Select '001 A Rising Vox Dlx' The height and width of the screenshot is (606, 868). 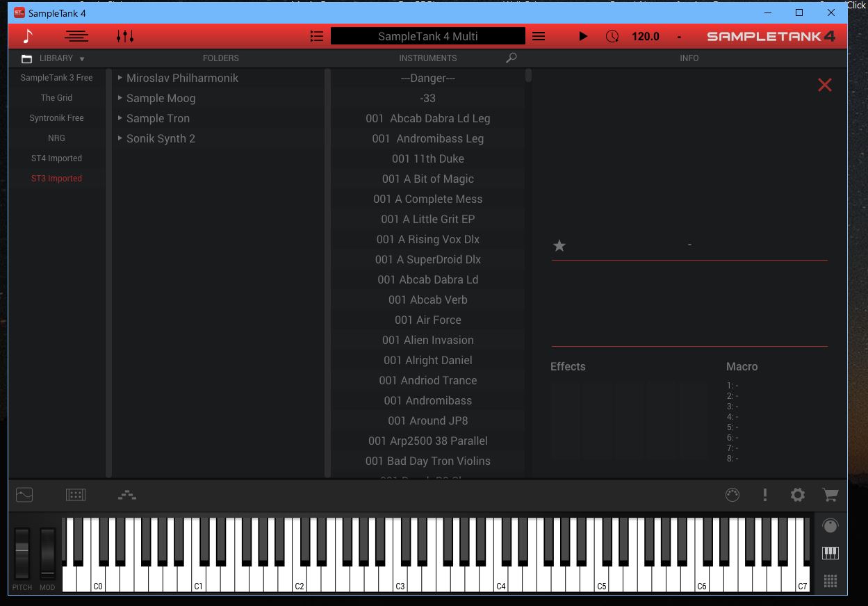428,239
